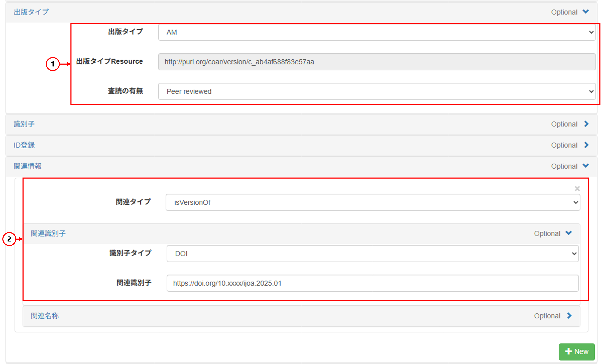Viewport: 604px width, 364px height.
Task: Click the 関連名称 subsection title
Action: (x=45, y=315)
